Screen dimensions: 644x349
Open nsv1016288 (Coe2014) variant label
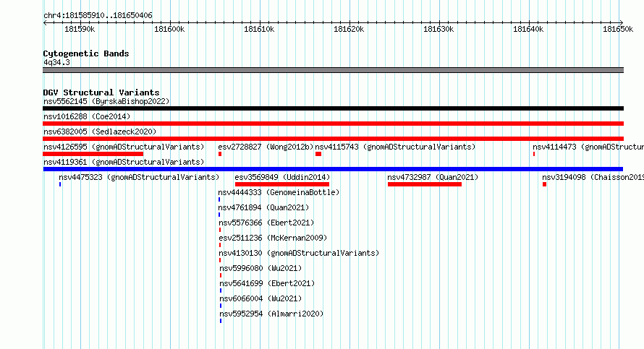pos(87,116)
